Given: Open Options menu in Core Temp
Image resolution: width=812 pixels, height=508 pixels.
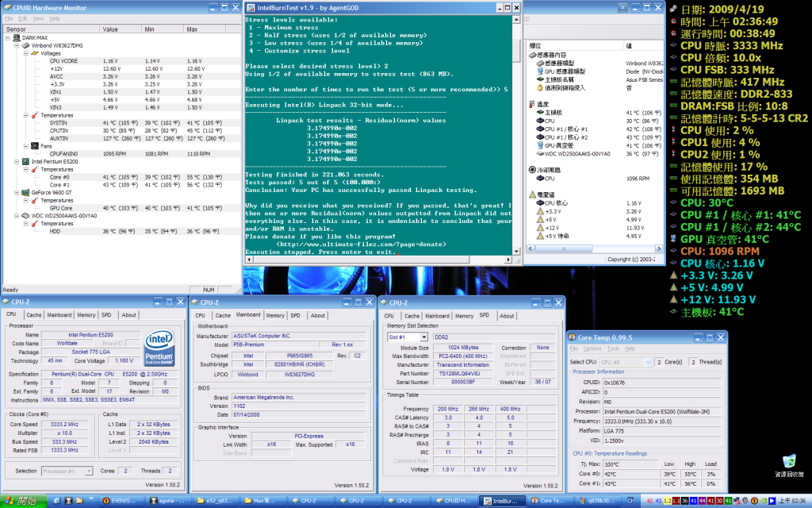Looking at the screenshot, I should coord(592,348).
